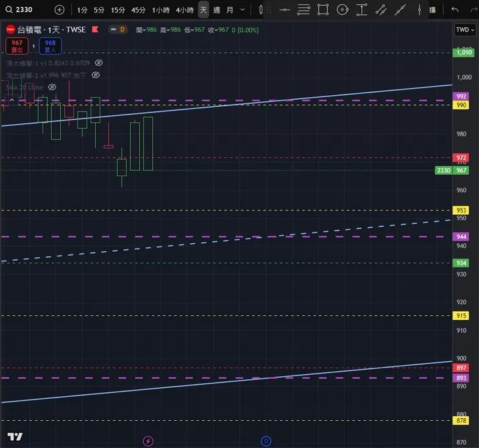Click the 968 買入 buy button
This screenshot has height=448, width=479.
tap(50, 46)
